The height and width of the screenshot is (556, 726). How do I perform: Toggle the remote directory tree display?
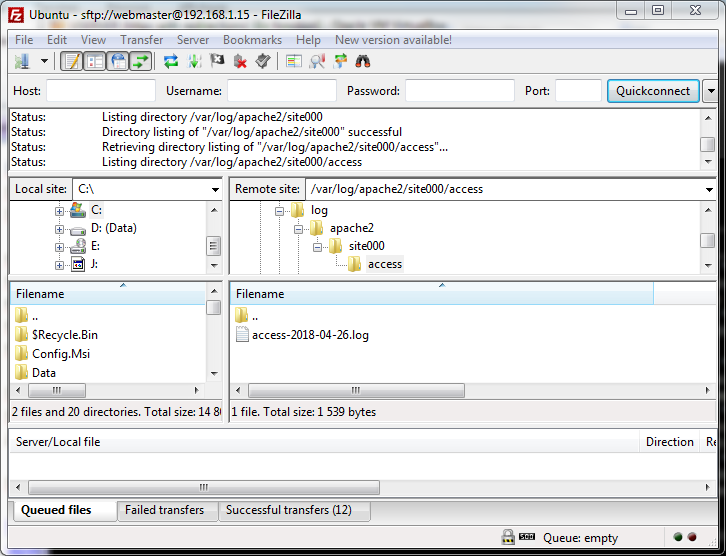tap(118, 61)
